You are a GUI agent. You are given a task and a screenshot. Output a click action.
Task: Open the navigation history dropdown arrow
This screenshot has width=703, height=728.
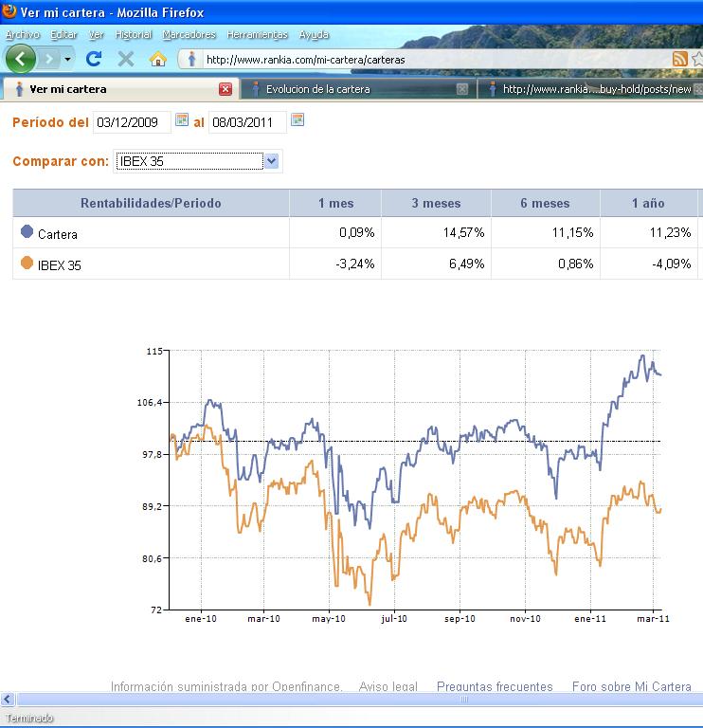[x=68, y=59]
